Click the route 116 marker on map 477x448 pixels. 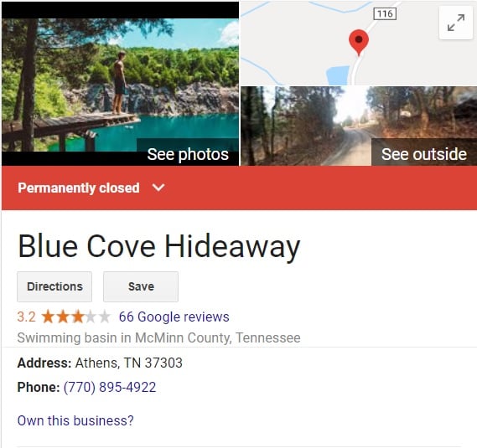(x=385, y=14)
